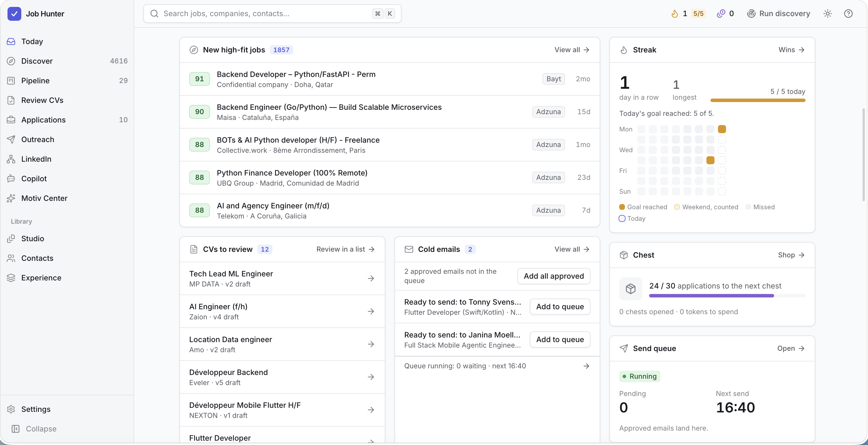Open Backend Developer Python/FastAPI job
This screenshot has width=868, height=445.
(390, 79)
